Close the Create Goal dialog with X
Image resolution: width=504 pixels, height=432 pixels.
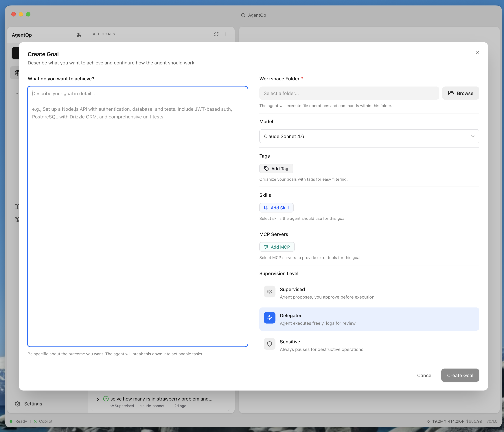[x=477, y=53]
